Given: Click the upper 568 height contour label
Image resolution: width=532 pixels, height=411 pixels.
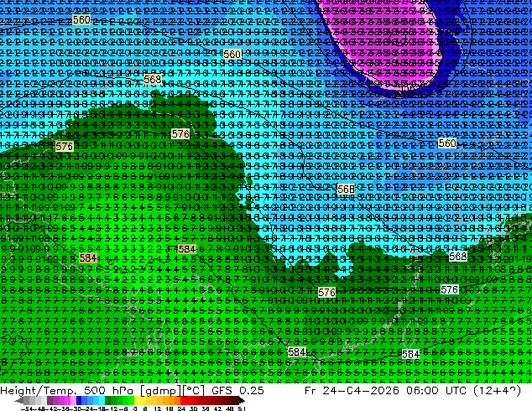Looking at the screenshot, I should tap(153, 80).
